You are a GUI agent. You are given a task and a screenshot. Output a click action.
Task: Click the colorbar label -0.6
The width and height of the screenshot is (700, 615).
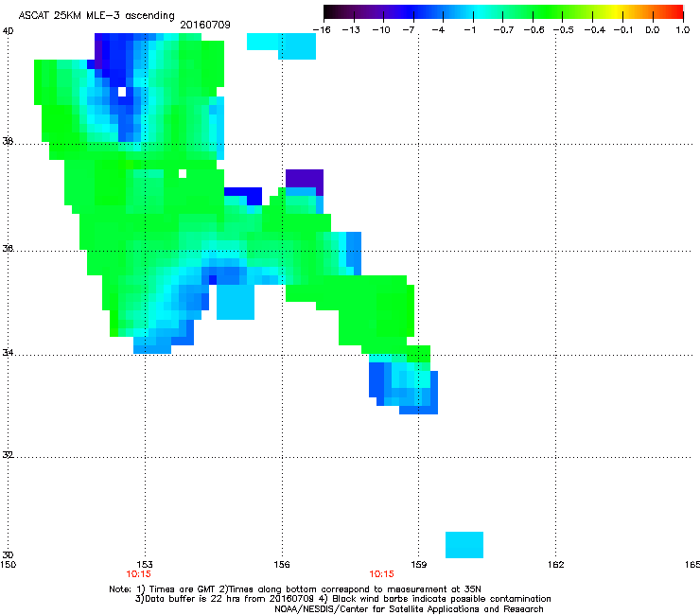534,30
